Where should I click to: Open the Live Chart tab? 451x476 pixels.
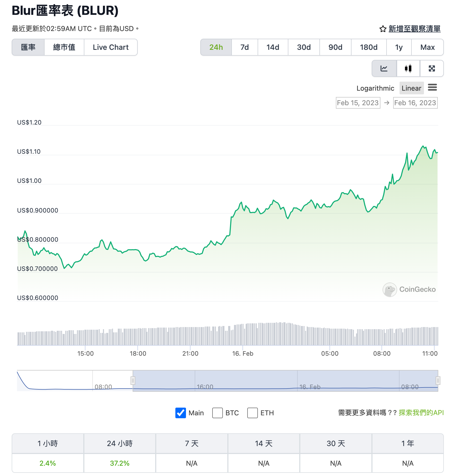[111, 47]
